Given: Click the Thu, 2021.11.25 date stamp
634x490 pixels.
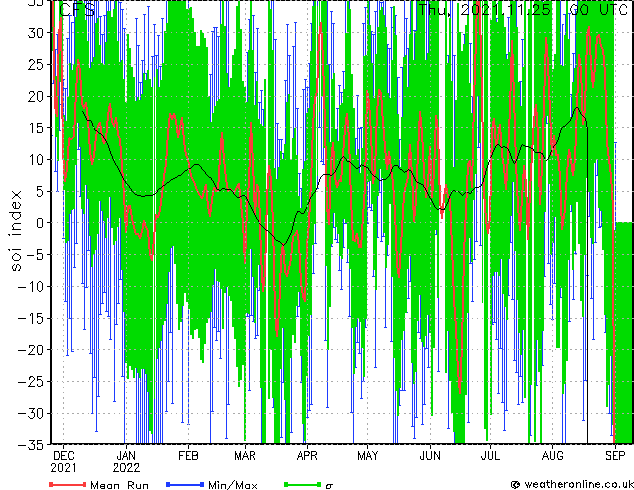Looking at the screenshot, I should pyautogui.click(x=484, y=9).
